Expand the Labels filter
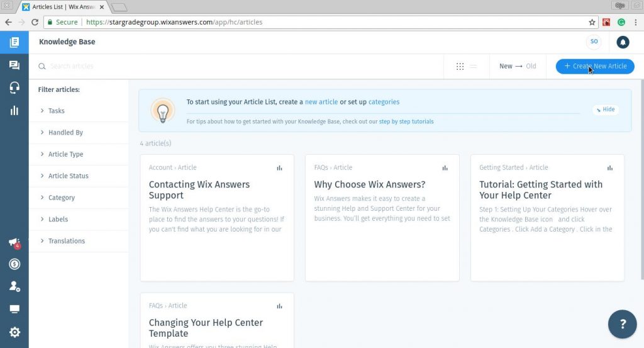Viewport: 644px width, 348px height. click(79, 220)
